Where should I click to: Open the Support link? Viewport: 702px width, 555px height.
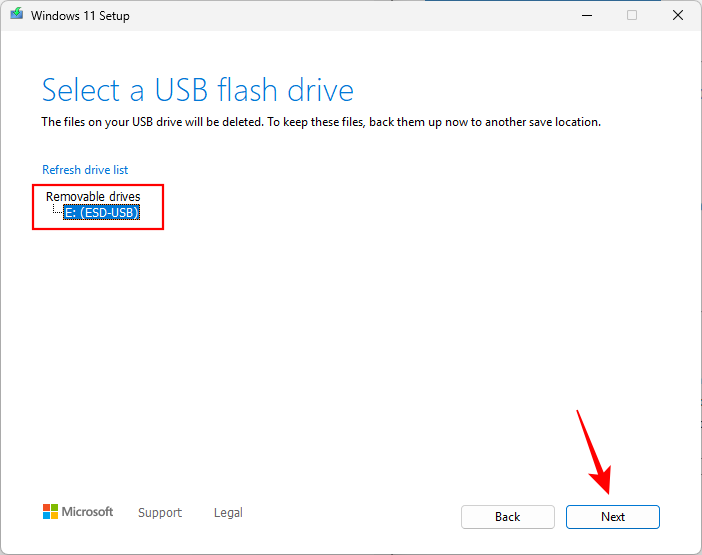click(160, 513)
